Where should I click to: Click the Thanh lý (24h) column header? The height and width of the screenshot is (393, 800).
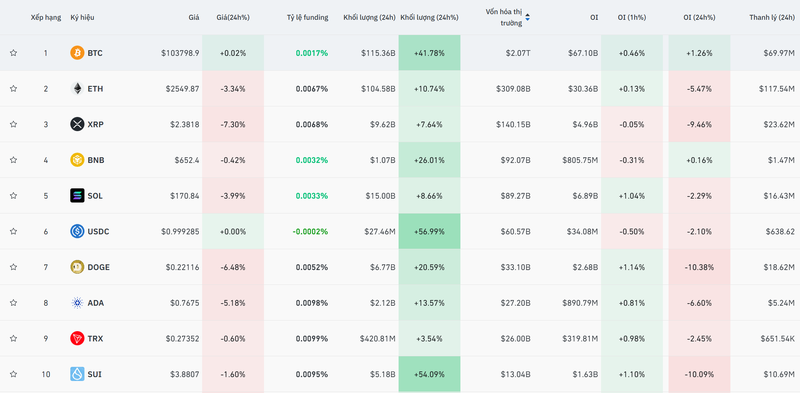tap(772, 17)
